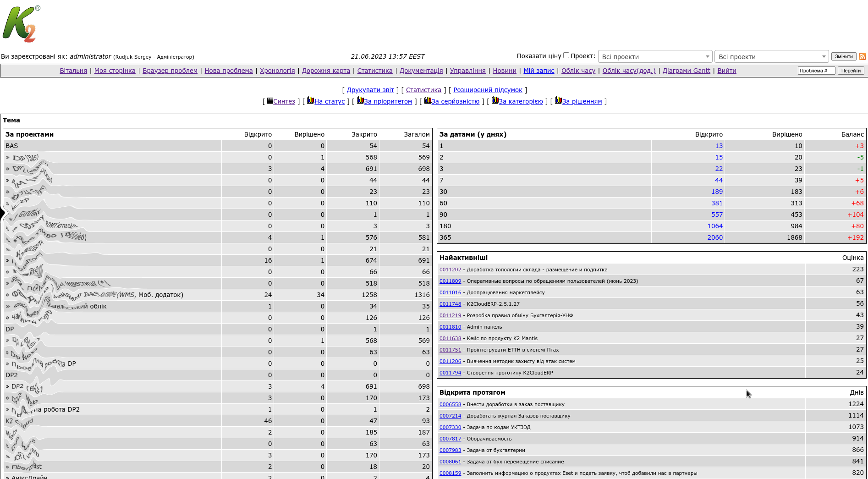This screenshot has height=479, width=868.
Task: Click chart icon beside За серйозністю
Action: click(428, 100)
